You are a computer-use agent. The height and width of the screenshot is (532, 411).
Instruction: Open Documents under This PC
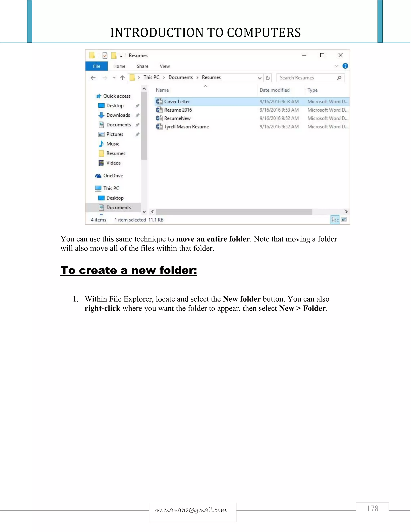pyautogui.click(x=119, y=207)
